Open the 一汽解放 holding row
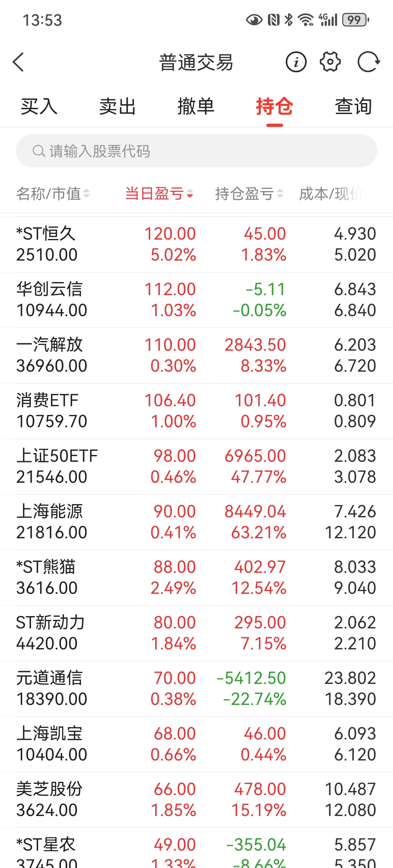 tap(196, 355)
